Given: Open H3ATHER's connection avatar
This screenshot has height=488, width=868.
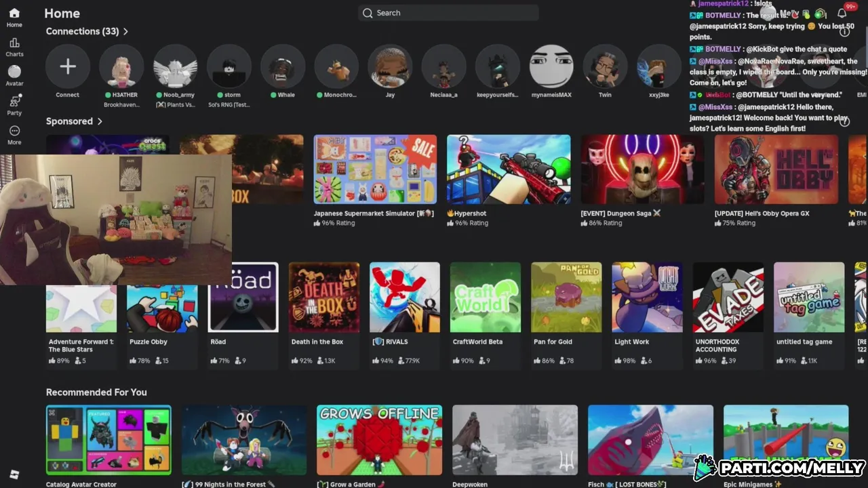Looking at the screenshot, I should [x=121, y=66].
